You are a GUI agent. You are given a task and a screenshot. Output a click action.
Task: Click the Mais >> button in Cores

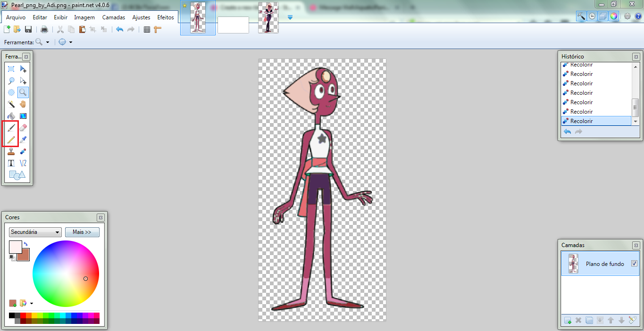(x=82, y=232)
